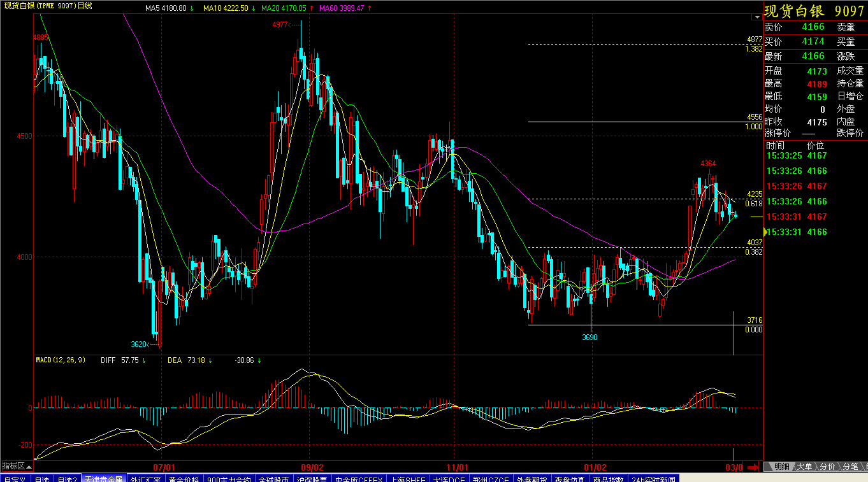The width and height of the screenshot is (868, 482).
Task: Click the DIFF 57.75 value
Action: pyautogui.click(x=123, y=360)
